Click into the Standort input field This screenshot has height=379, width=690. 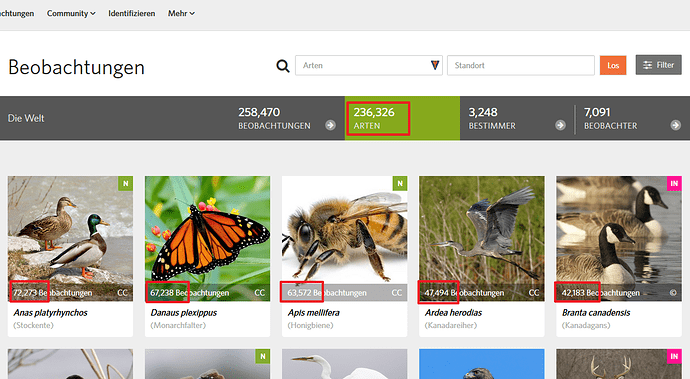521,65
